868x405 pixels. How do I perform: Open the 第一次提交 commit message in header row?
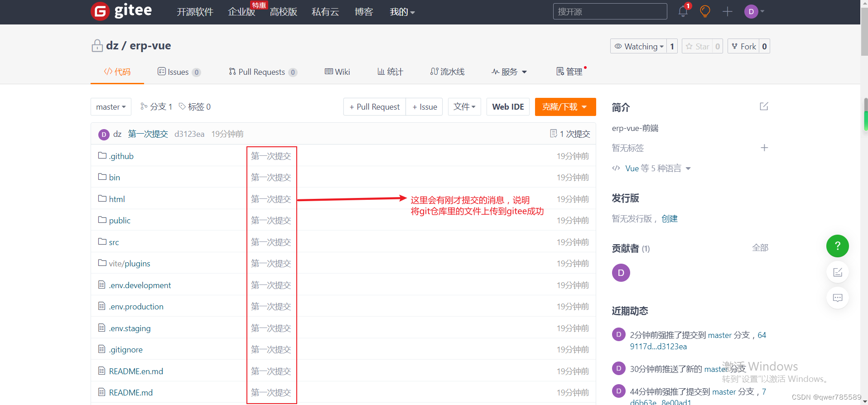pos(148,134)
